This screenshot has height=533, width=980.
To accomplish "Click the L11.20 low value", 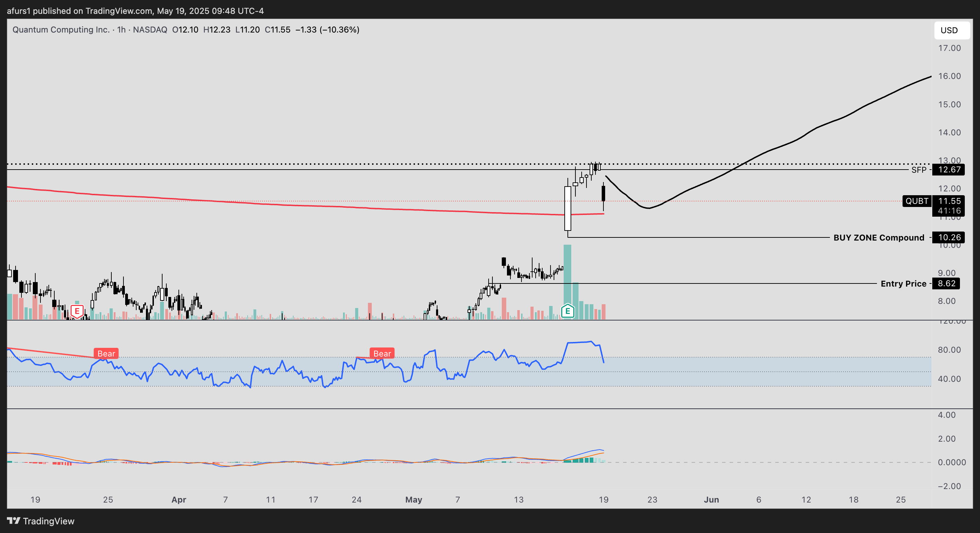I will [247, 30].
